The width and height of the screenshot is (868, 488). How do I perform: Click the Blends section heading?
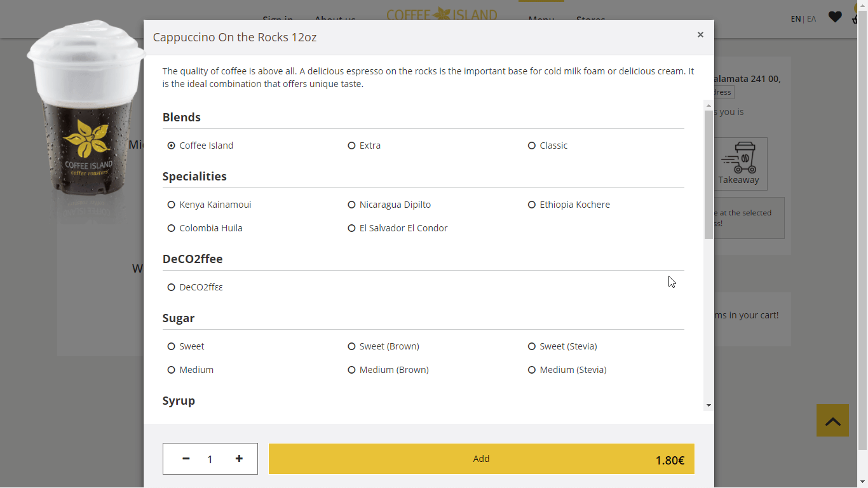[x=182, y=117]
